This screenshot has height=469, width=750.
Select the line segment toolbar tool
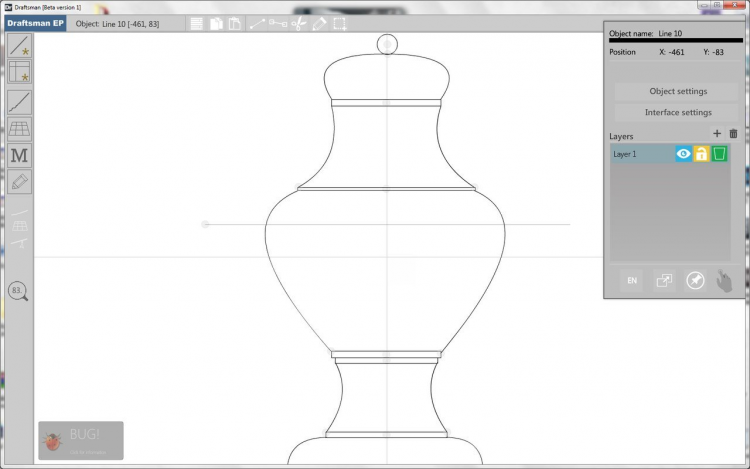(257, 23)
